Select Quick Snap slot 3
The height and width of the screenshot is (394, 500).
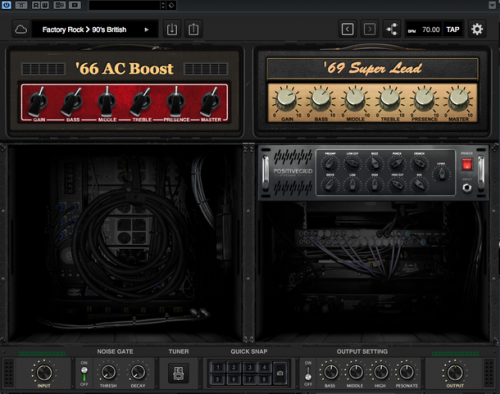point(249,367)
